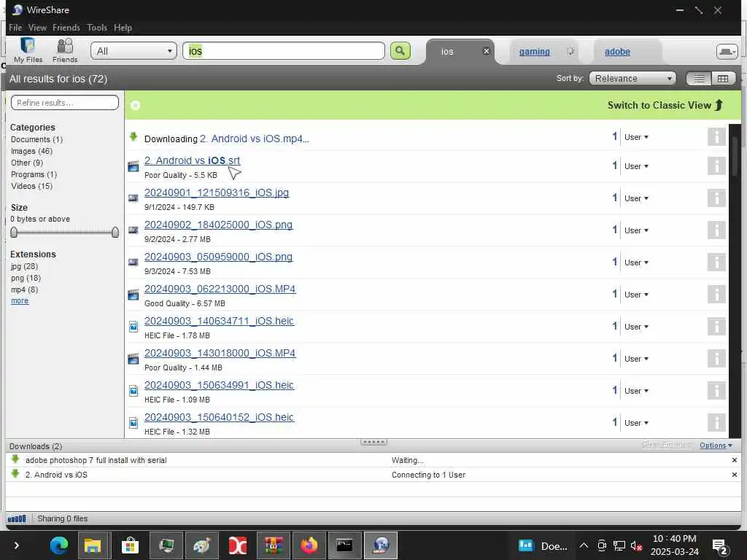The width and height of the screenshot is (747, 560).
Task: Close the ios search tab
Action: (x=486, y=51)
